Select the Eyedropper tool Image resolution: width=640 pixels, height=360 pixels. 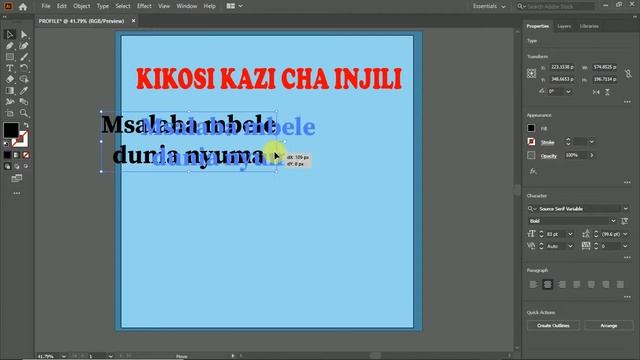point(24,91)
